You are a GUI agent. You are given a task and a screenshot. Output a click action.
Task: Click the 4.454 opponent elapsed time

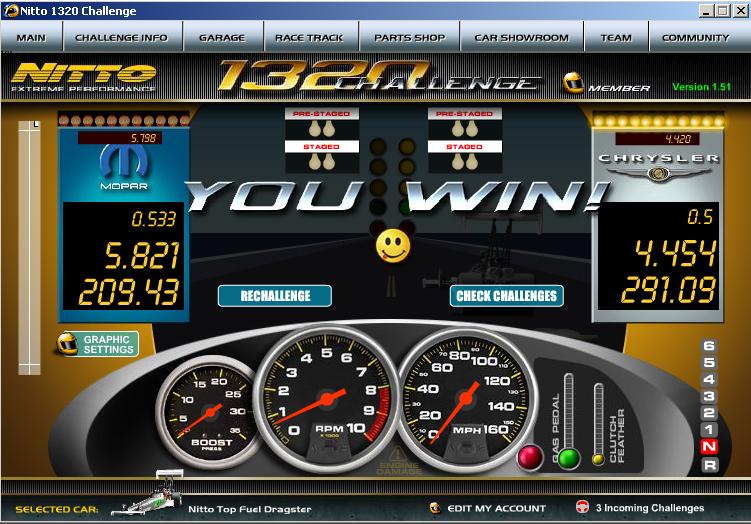click(x=675, y=253)
